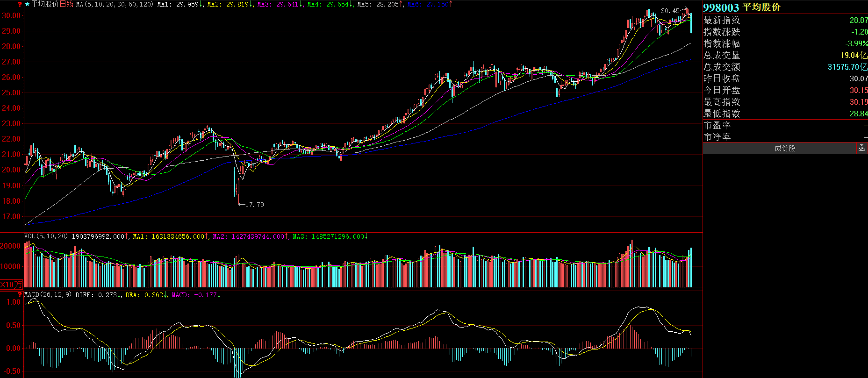
Task: Click the 今日开盘 row label
Action: pyautogui.click(x=722, y=90)
